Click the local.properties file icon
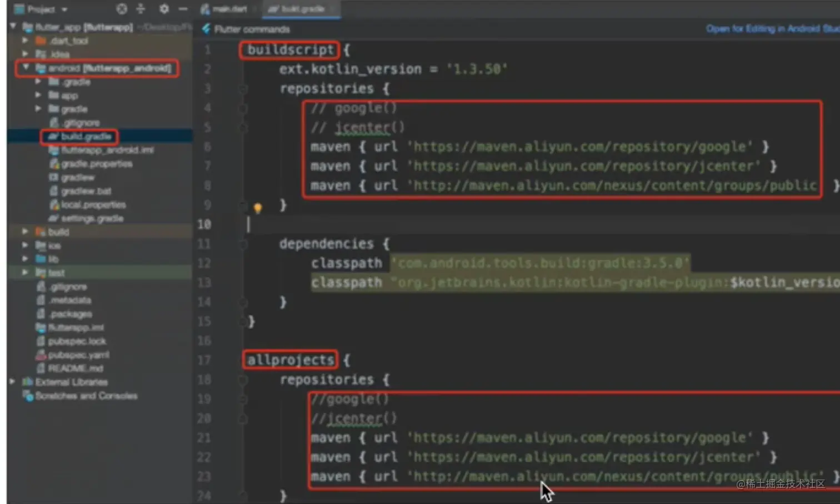Viewport: 840px width, 504px height. tap(54, 205)
